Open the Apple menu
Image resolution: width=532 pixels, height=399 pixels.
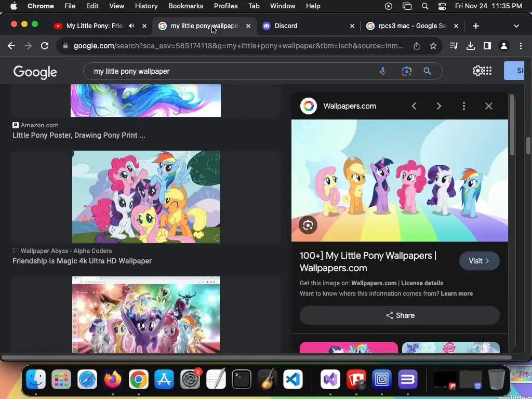tap(14, 6)
